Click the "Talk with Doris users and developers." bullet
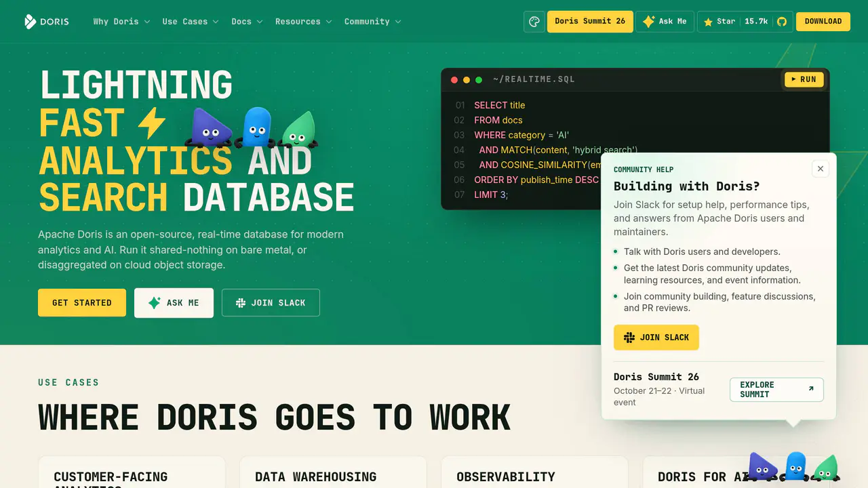 (702, 251)
